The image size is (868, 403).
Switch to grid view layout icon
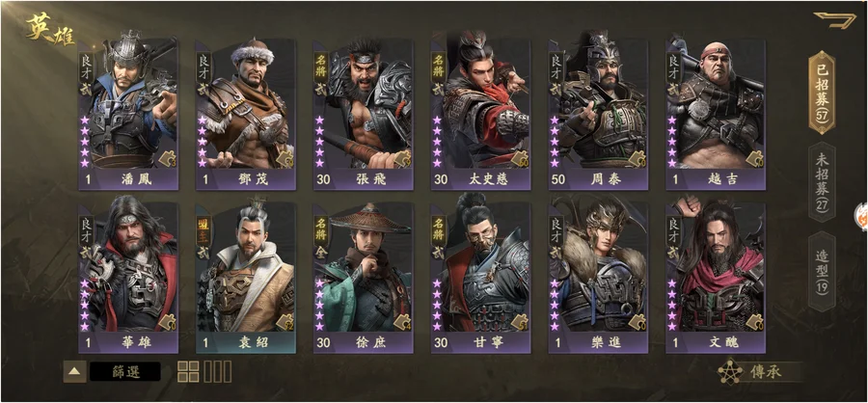coord(188,371)
